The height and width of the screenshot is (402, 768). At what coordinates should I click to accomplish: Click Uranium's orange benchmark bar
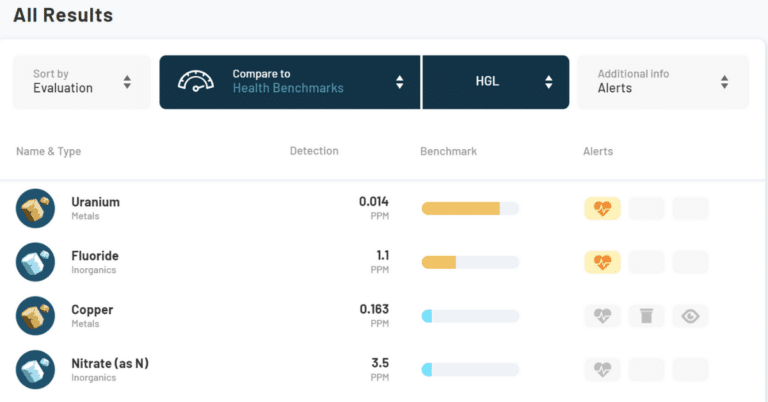[461, 208]
